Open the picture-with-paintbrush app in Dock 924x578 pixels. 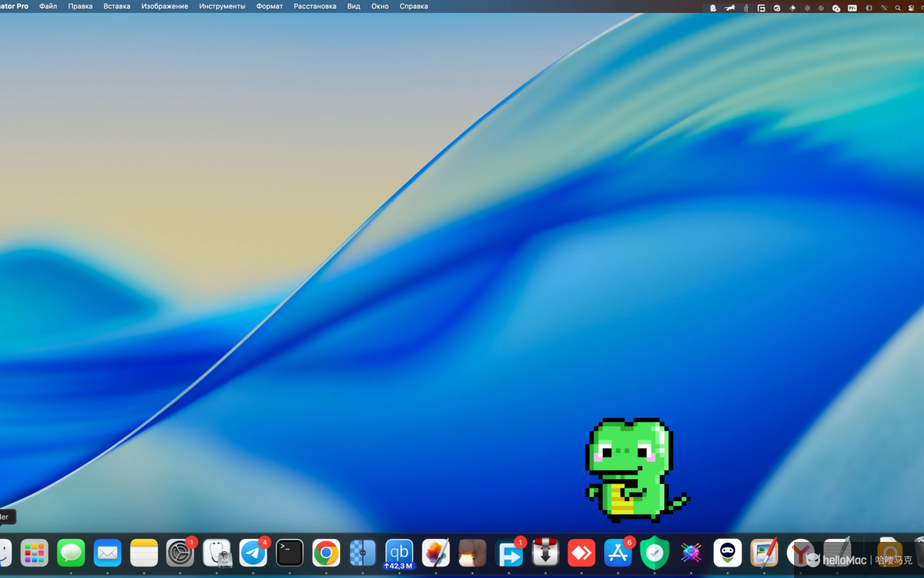pos(764,553)
